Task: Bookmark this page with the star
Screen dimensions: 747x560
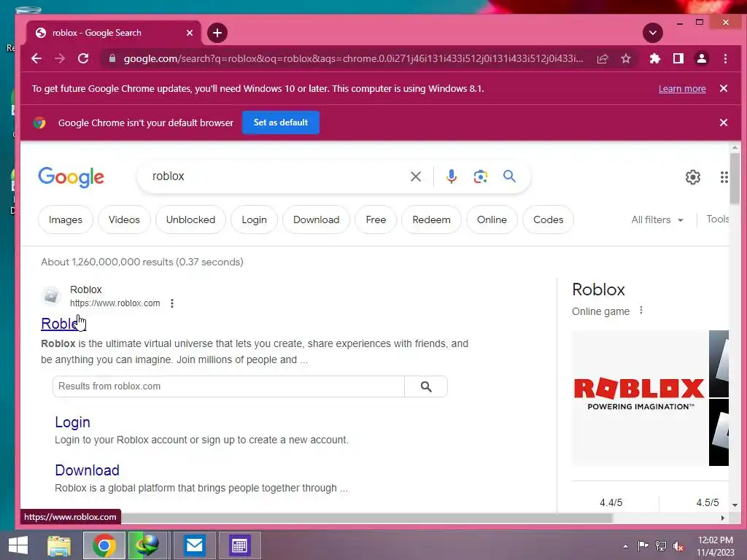Action: [x=626, y=58]
